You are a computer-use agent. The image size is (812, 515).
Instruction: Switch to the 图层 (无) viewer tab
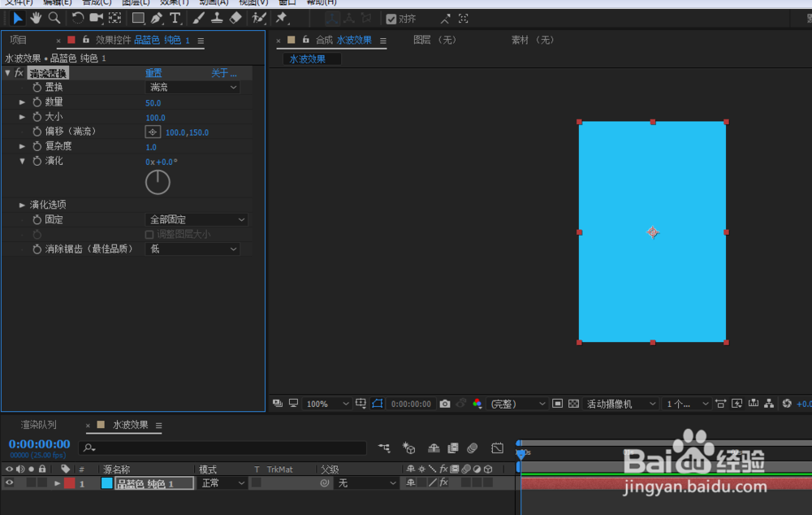pos(434,40)
